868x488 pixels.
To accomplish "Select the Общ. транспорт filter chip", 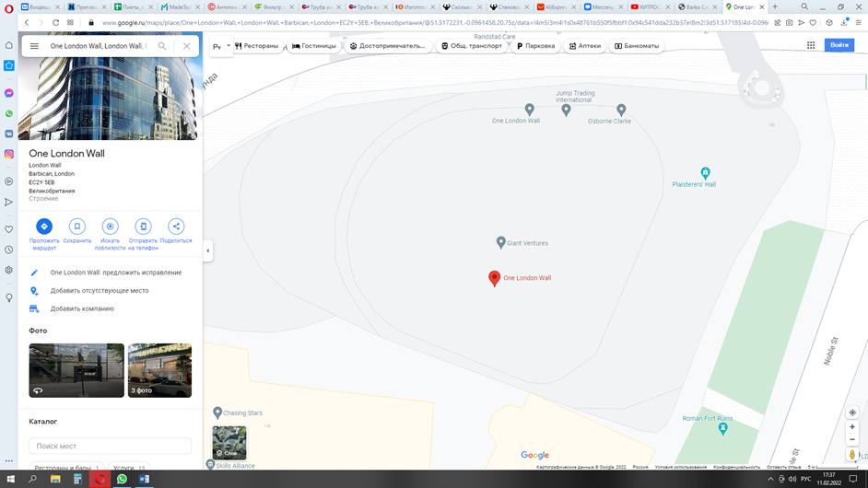I will (x=472, y=46).
